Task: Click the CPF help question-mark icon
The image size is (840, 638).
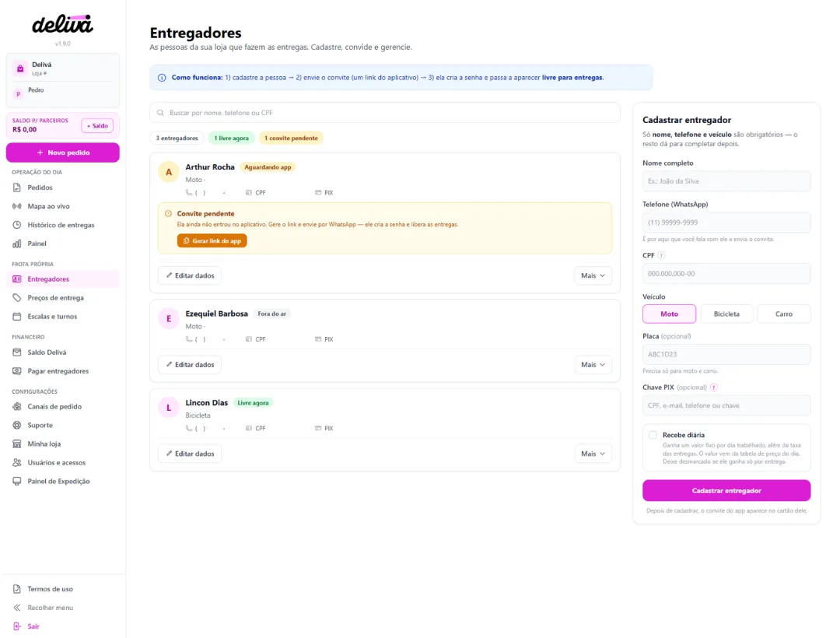Action: coord(661,255)
